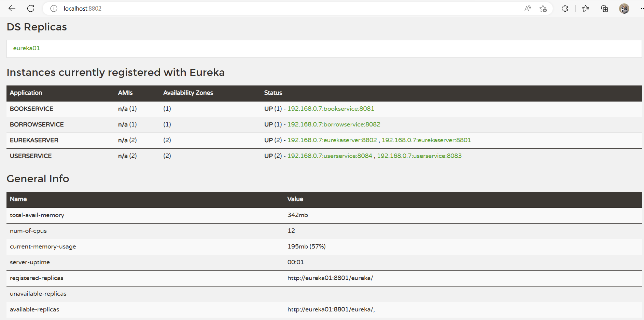Visit the userservice:8084 instance link
Screen dimensions: 644x320
click(330, 156)
